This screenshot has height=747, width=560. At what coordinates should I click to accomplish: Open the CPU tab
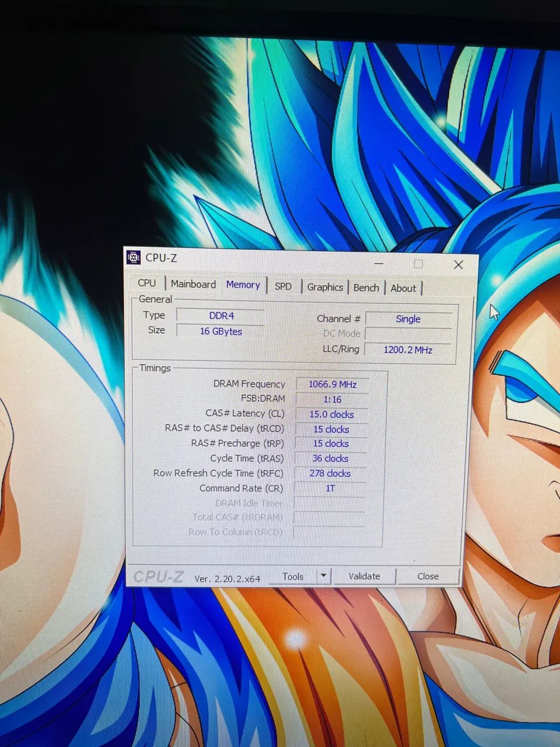tap(147, 283)
